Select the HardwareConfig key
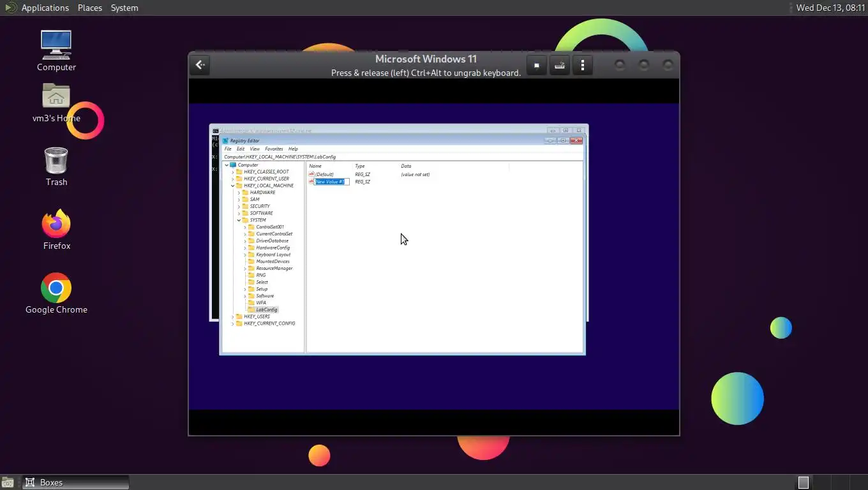 273,248
